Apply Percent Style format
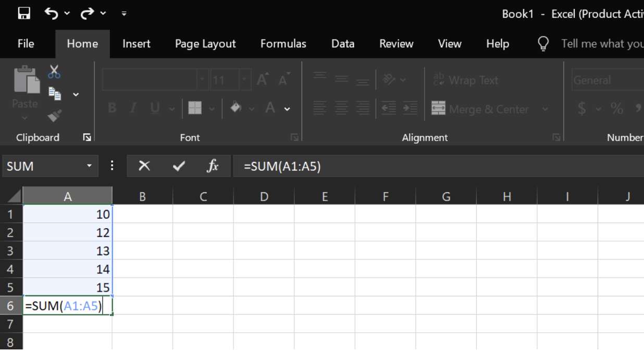644x351 pixels. 617,108
